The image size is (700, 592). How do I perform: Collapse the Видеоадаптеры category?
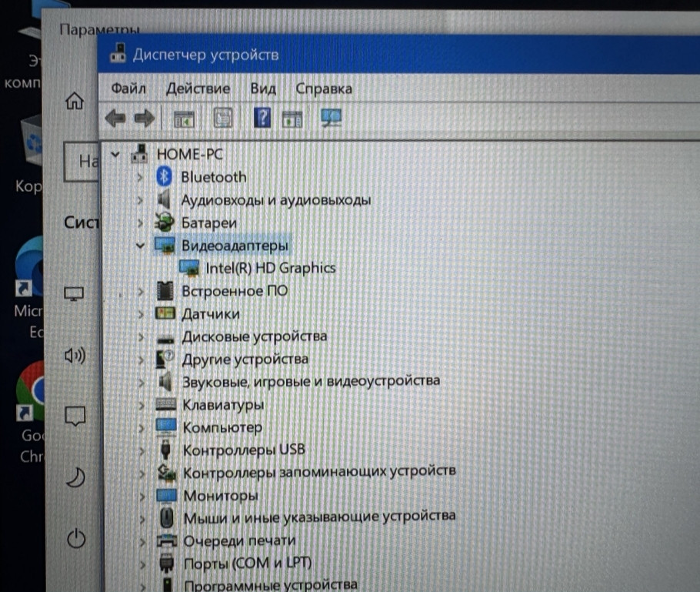point(139,246)
